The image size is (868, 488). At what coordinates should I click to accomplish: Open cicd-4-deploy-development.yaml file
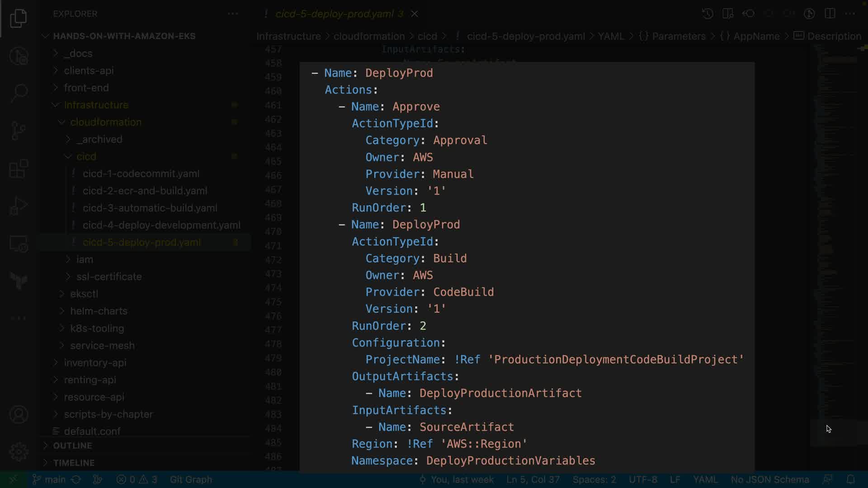(161, 225)
